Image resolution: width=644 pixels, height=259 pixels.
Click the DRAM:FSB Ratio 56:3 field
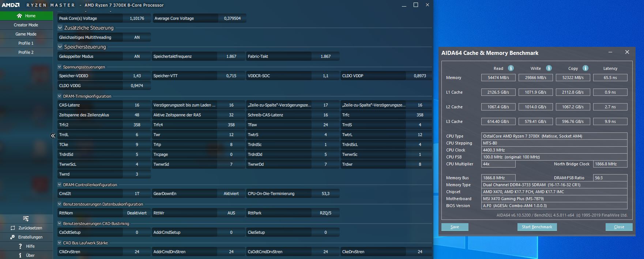(610, 178)
